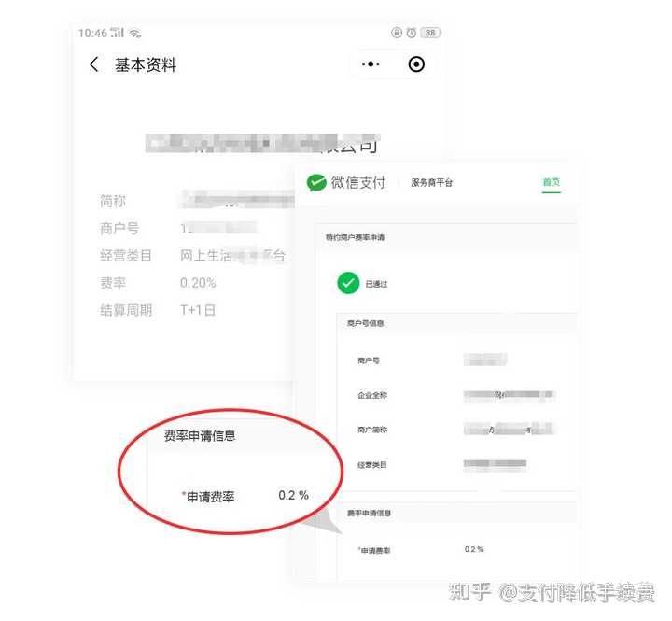Click the small 申请费率 0.2 % field

pyautogui.click(x=474, y=549)
